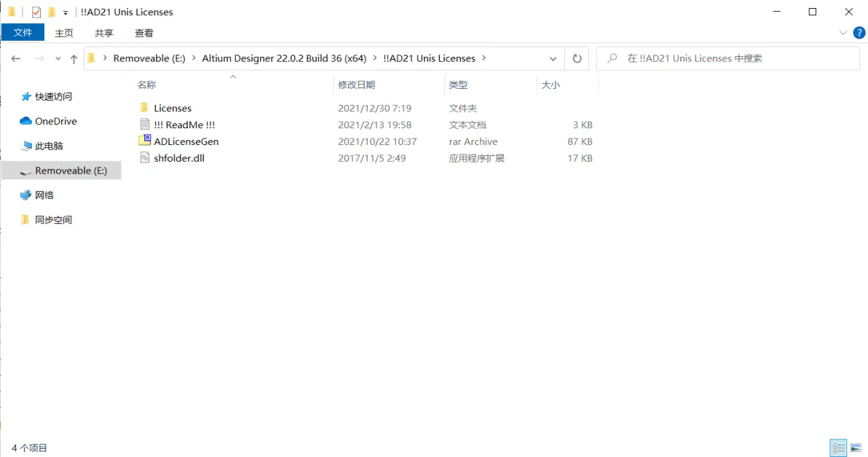This screenshot has width=868, height=457.
Task: Click Removeable (E:) in the address bar
Action: [x=149, y=58]
